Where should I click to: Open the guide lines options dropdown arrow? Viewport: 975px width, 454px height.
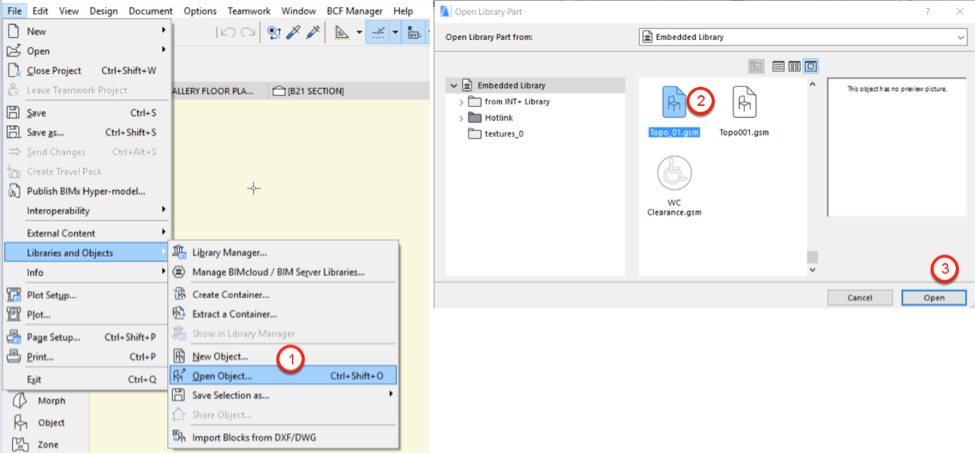point(395,32)
